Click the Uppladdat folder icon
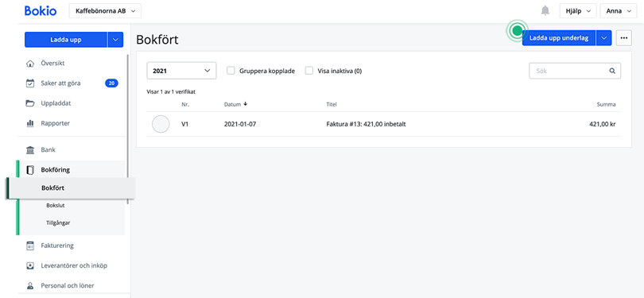This screenshot has width=644, height=298. coord(30,103)
